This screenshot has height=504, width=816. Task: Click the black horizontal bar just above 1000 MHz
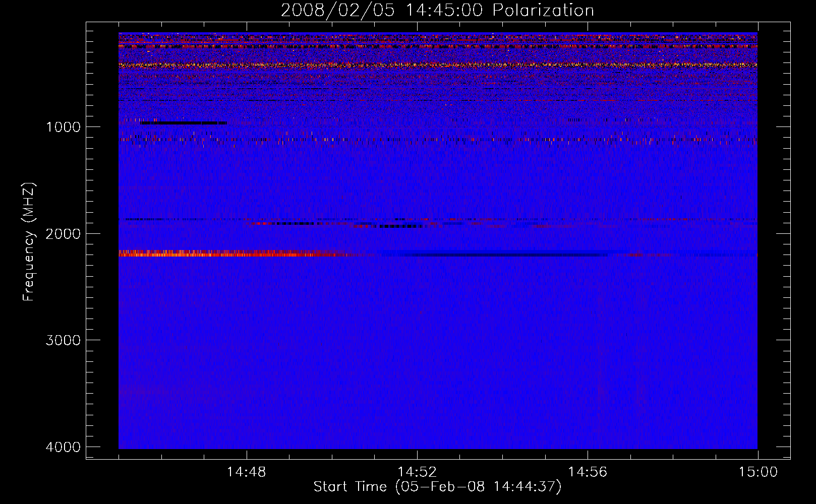[x=184, y=123]
